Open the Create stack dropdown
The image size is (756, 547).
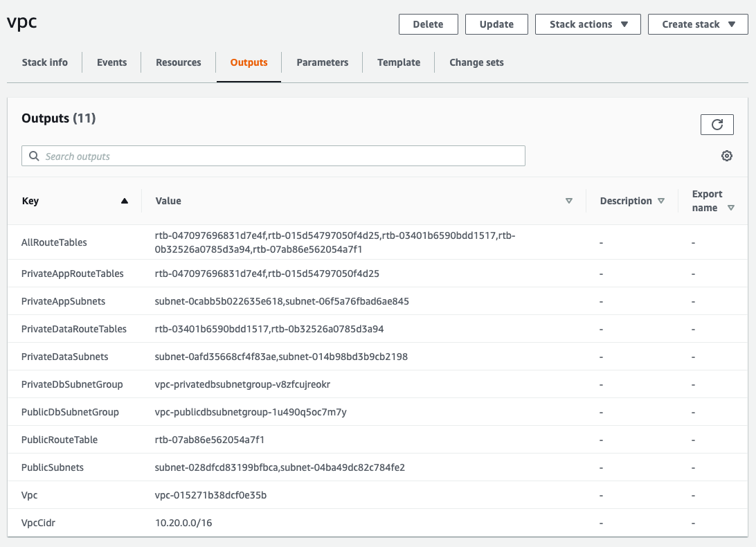tap(698, 24)
